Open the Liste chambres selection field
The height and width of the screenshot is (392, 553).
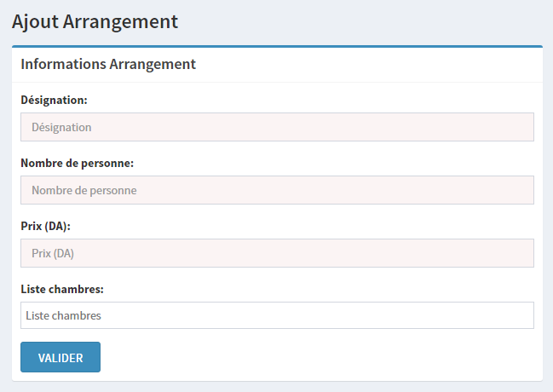coord(277,315)
